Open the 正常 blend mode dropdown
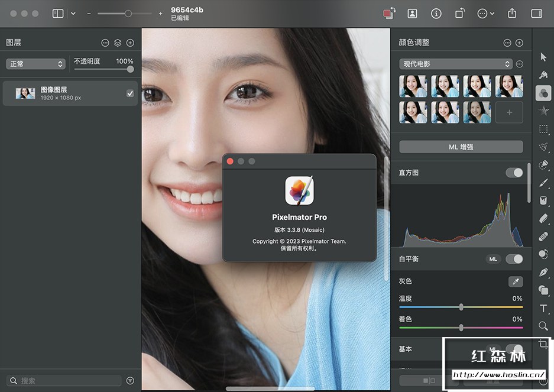The image size is (554, 392). pyautogui.click(x=35, y=64)
